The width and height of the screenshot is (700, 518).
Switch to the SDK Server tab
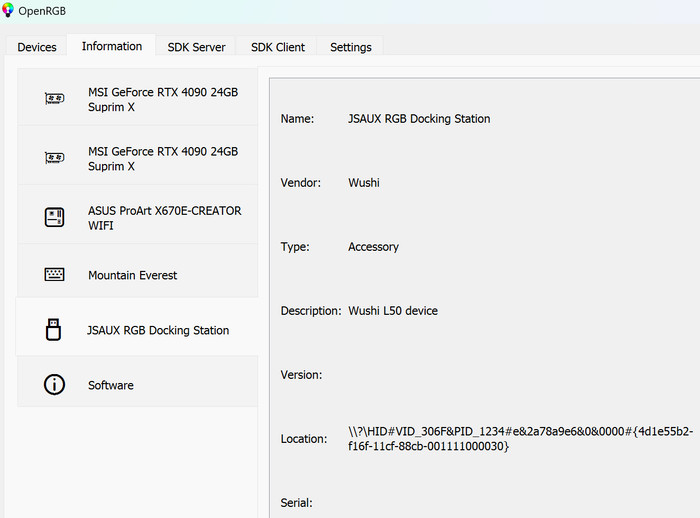pyautogui.click(x=196, y=47)
